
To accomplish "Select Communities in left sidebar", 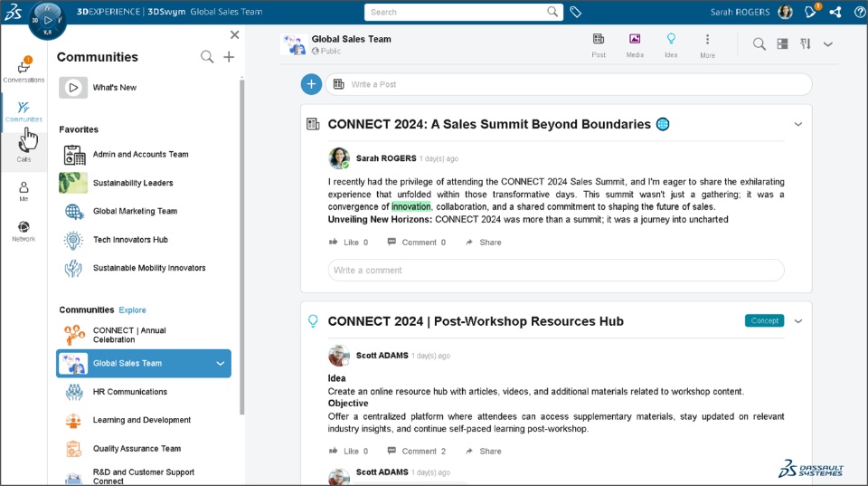I will 24,110.
